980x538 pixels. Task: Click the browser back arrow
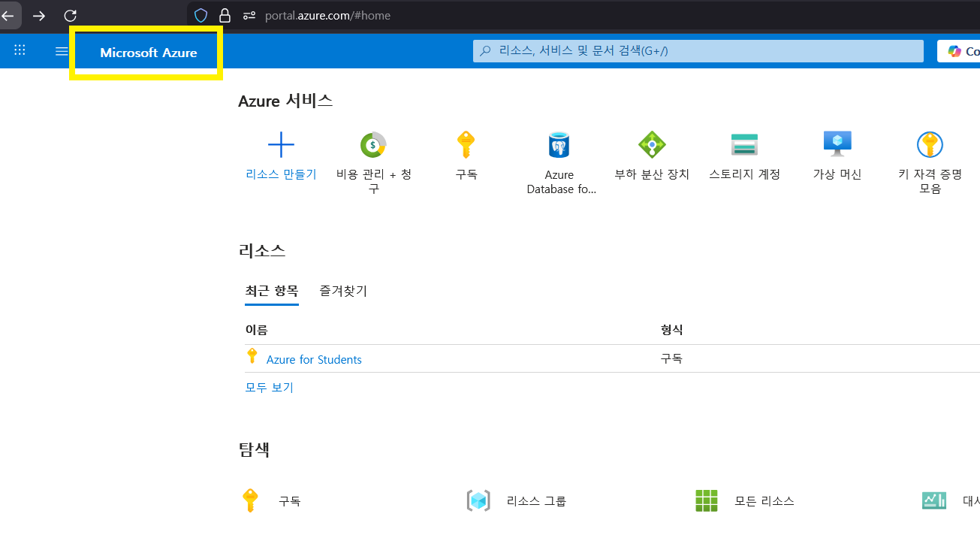point(9,15)
